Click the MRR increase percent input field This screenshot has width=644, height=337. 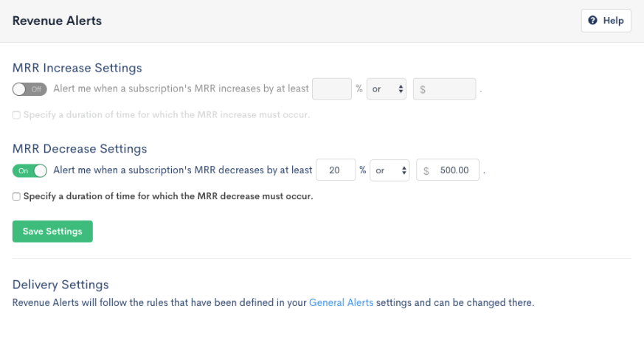(332, 88)
